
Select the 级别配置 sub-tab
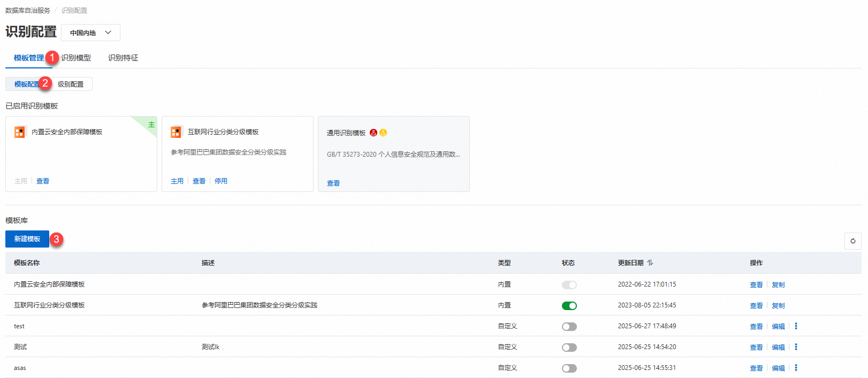click(x=71, y=84)
